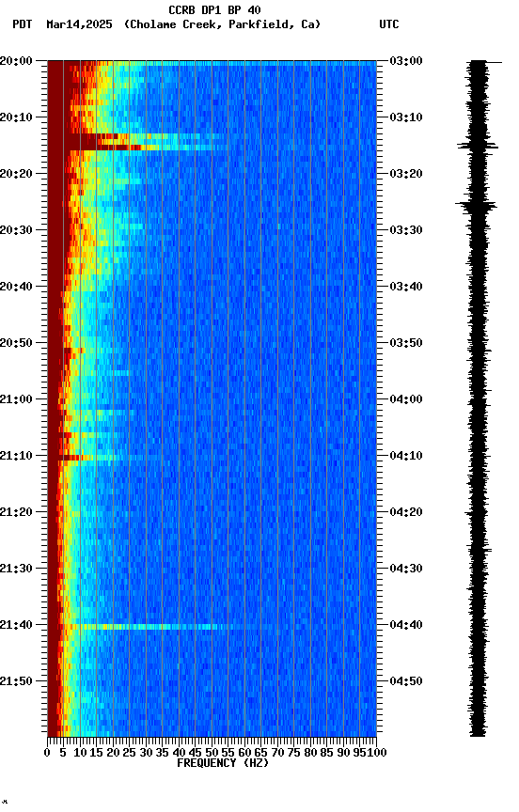Click the '30' frequency axis label

(146, 753)
